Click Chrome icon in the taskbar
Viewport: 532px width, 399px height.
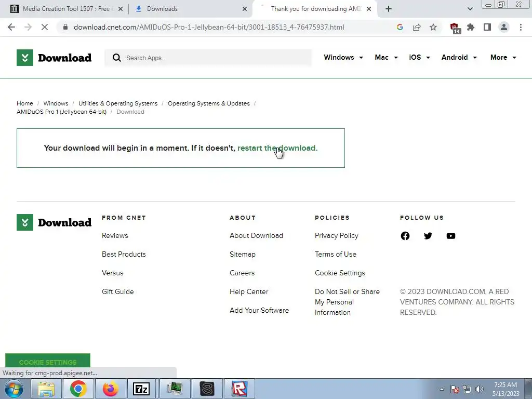[x=78, y=389]
